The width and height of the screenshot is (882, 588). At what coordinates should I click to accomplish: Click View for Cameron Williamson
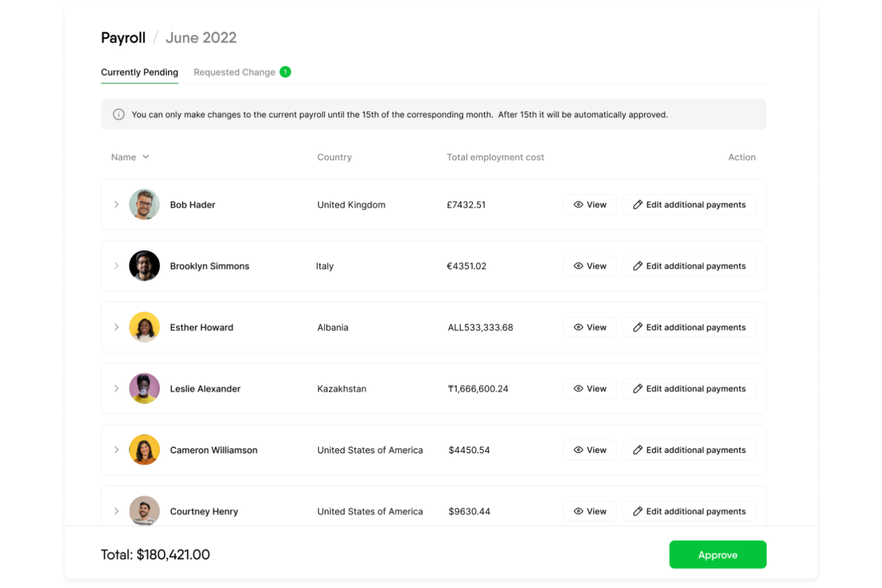click(589, 450)
